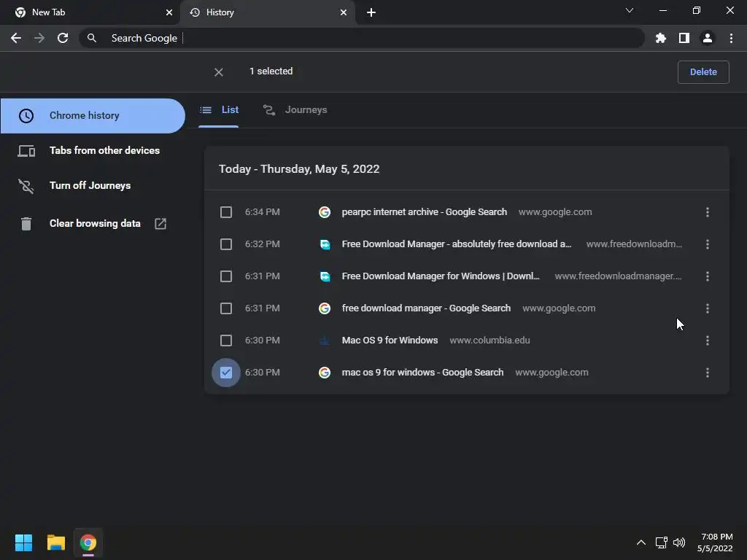
Task: Click the Today - Thursday, May 5, 2022 header
Action: pos(299,169)
